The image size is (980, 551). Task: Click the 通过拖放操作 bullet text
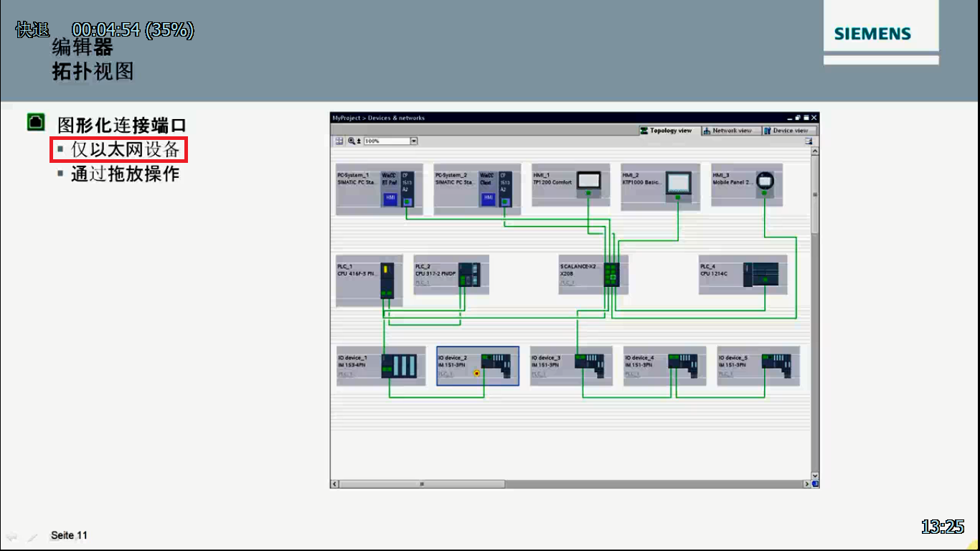coord(125,174)
